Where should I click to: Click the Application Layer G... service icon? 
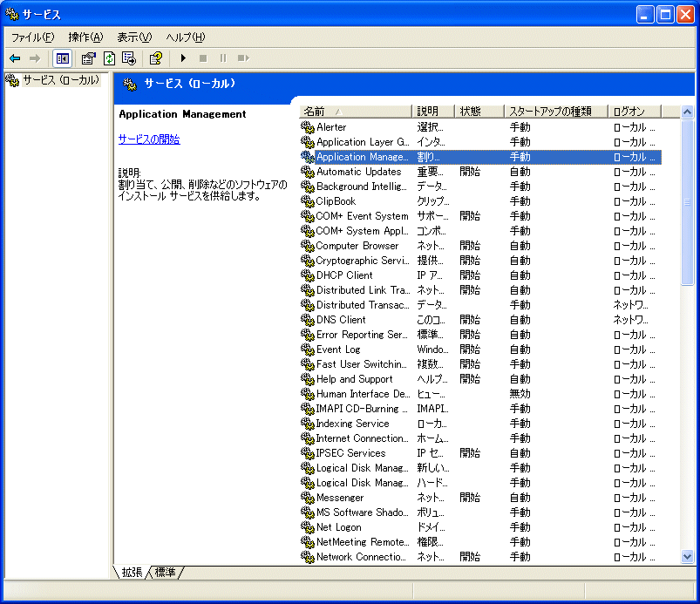pyautogui.click(x=308, y=142)
